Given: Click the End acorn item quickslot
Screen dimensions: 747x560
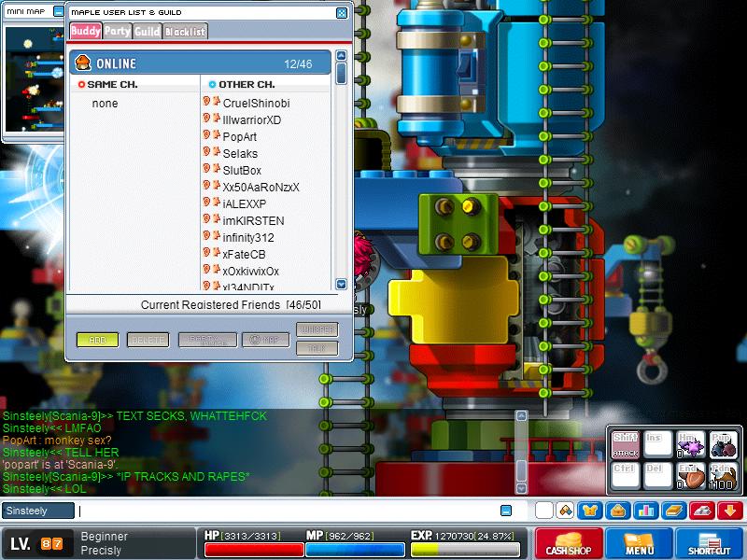Looking at the screenshot, I should click(x=691, y=475).
